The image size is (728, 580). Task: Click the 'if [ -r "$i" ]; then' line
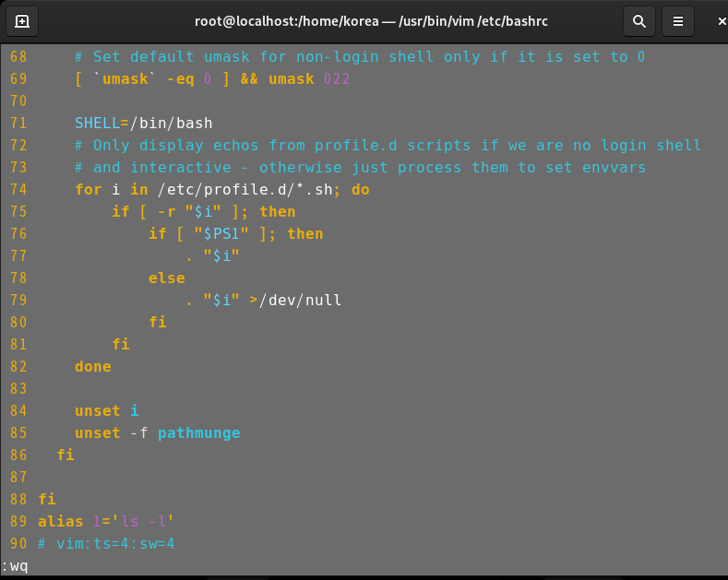coord(203,211)
